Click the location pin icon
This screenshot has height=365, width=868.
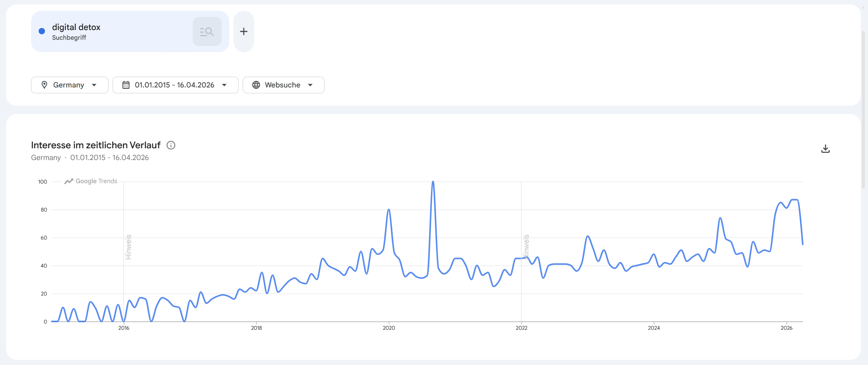pyautogui.click(x=44, y=85)
